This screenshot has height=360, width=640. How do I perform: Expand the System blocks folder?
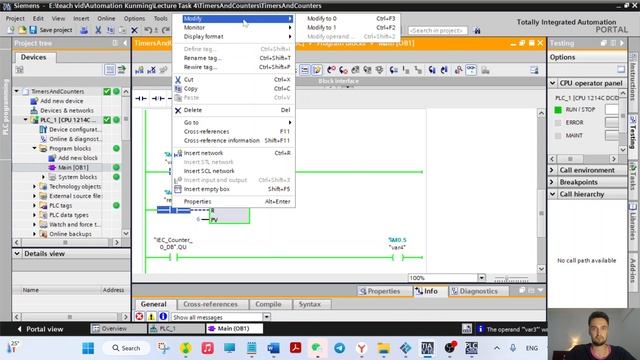coord(44,177)
